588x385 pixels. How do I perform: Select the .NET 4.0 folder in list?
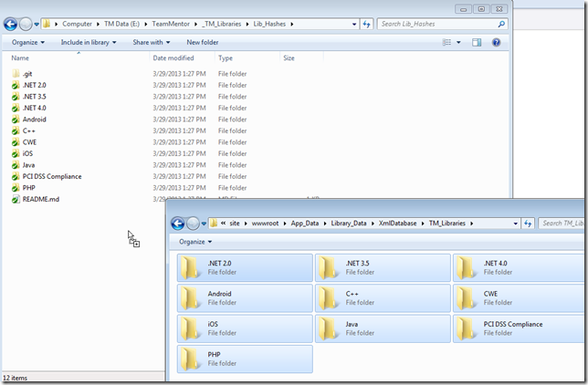pos(34,108)
